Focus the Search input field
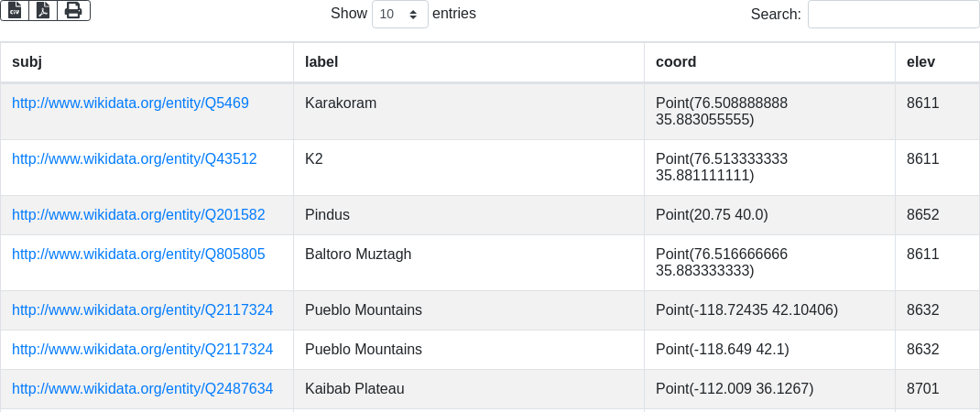 tap(893, 14)
